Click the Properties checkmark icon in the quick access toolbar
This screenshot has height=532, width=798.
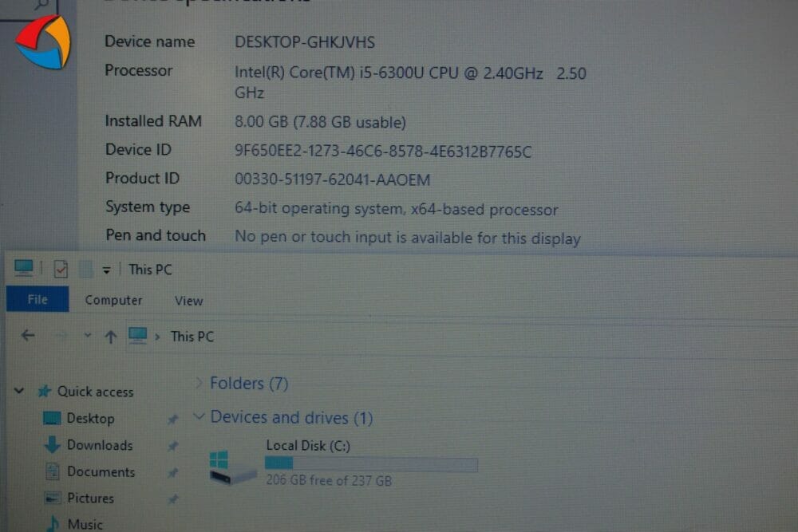[x=61, y=269]
